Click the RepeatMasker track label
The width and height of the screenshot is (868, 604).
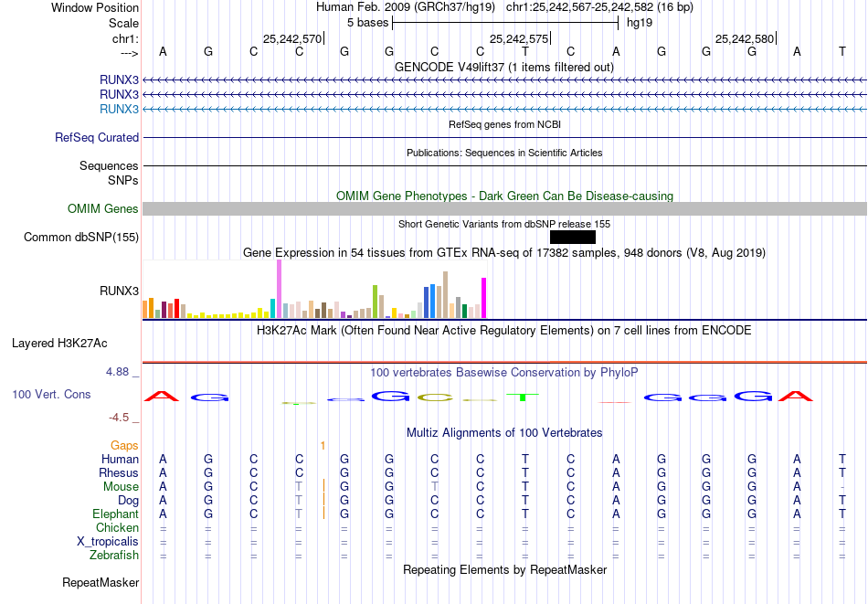pos(101,582)
